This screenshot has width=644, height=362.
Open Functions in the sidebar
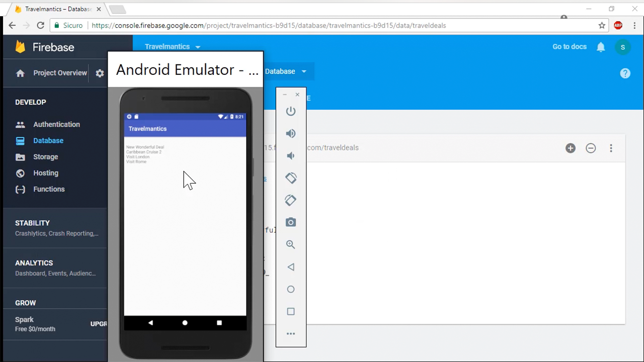click(x=49, y=189)
